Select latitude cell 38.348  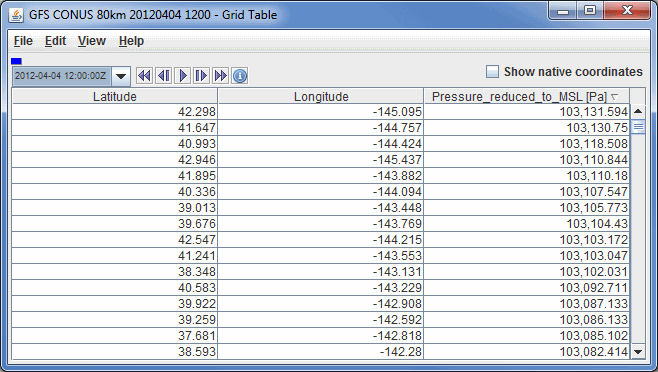115,271
